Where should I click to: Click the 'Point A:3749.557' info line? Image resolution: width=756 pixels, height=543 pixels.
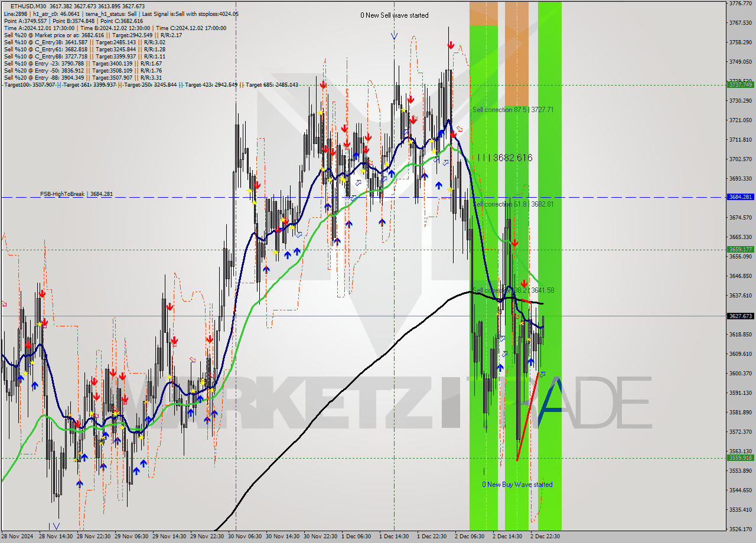tap(25, 21)
